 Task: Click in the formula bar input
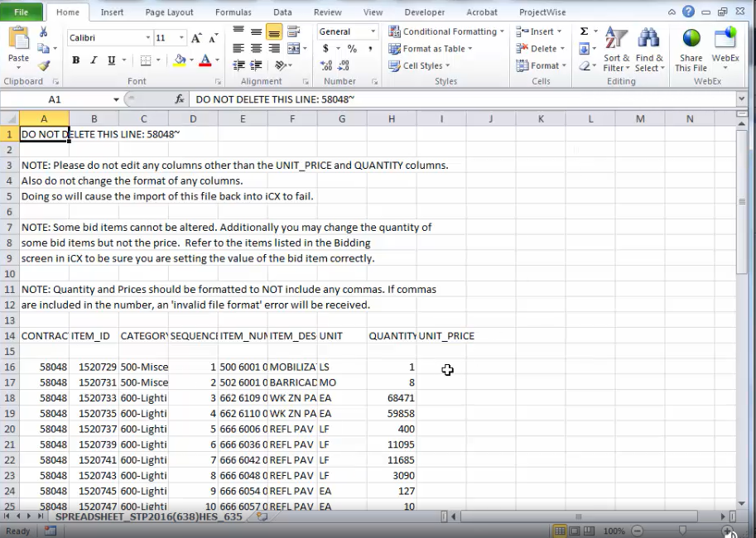point(462,99)
